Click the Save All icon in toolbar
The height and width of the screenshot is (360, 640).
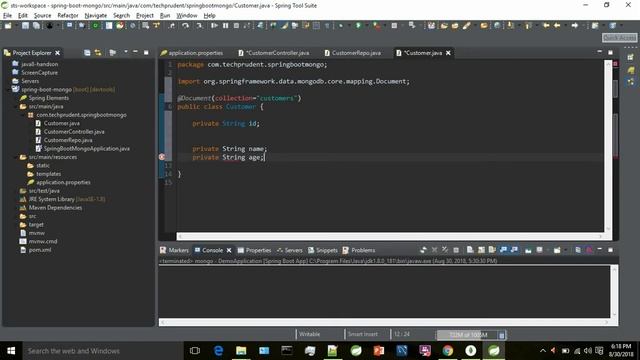[36, 26]
